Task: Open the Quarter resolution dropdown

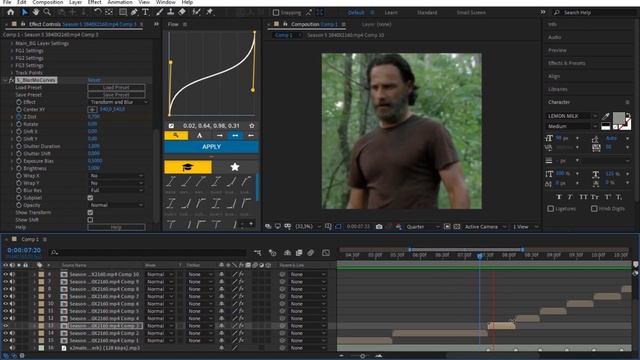Action: tap(422, 227)
